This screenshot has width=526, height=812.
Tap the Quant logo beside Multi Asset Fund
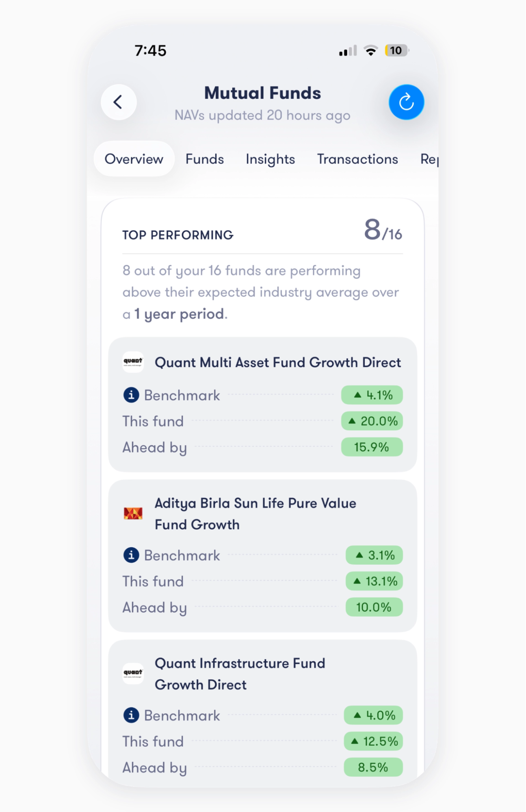(133, 362)
